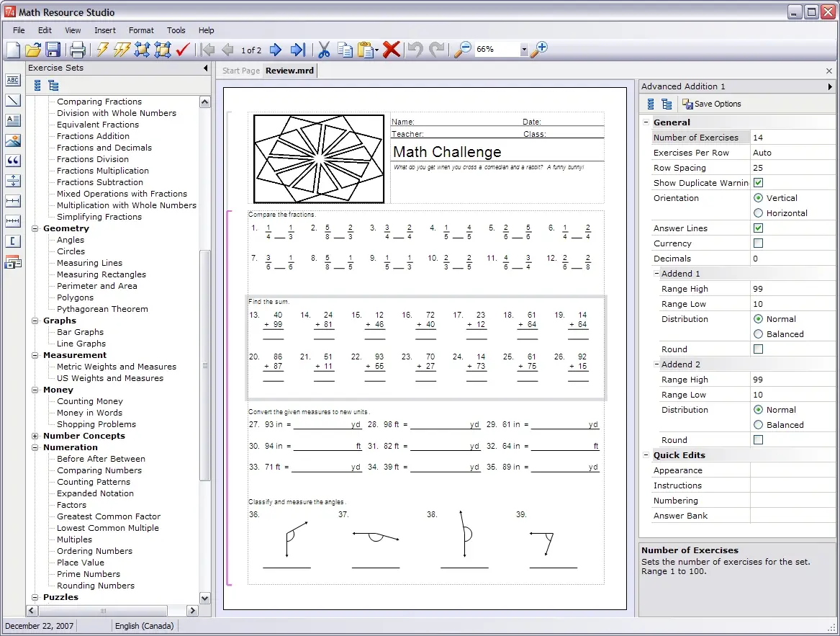Open the Insert menu
The height and width of the screenshot is (636, 840).
(105, 30)
